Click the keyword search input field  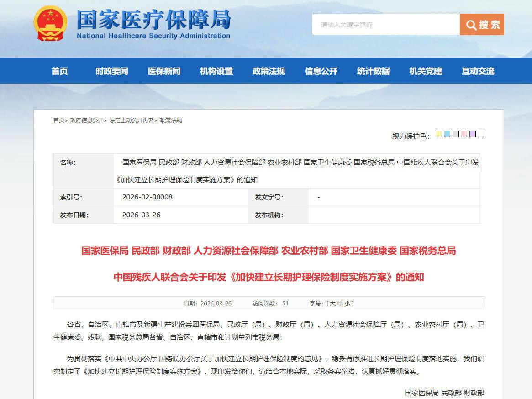[x=385, y=25]
